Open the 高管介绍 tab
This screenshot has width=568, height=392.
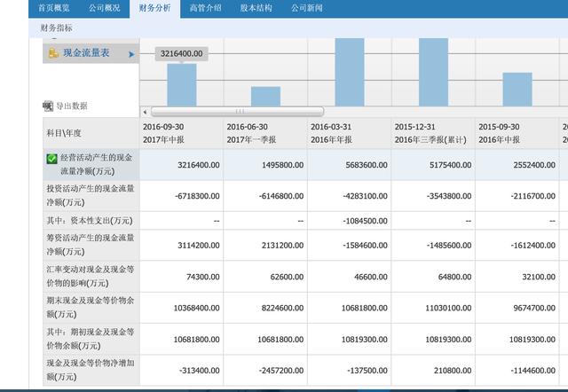pos(205,8)
